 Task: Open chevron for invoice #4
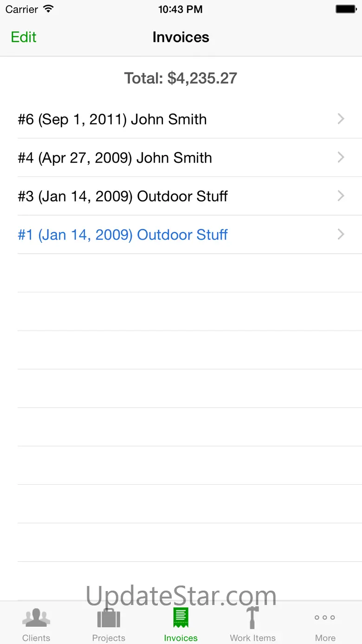coord(341,158)
